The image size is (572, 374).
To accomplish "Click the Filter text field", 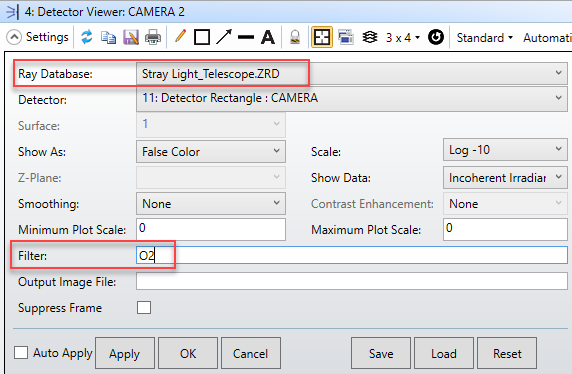I will coord(352,255).
